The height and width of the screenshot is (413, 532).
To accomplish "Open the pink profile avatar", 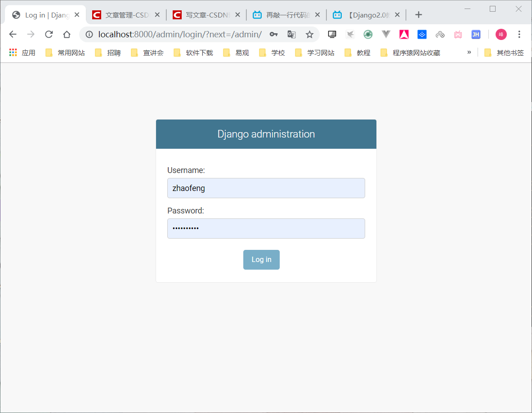I will tap(501, 34).
